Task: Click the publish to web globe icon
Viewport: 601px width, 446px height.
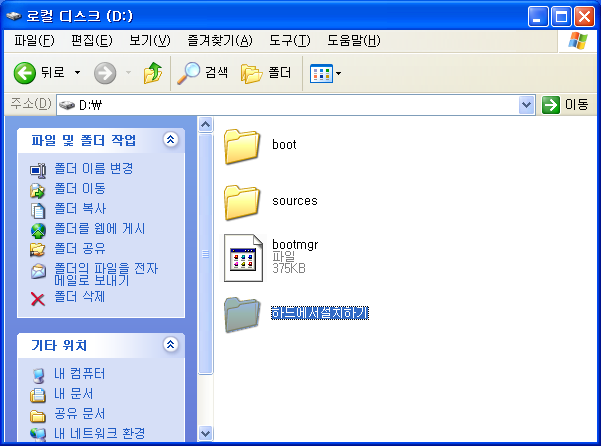Action: 38,231
